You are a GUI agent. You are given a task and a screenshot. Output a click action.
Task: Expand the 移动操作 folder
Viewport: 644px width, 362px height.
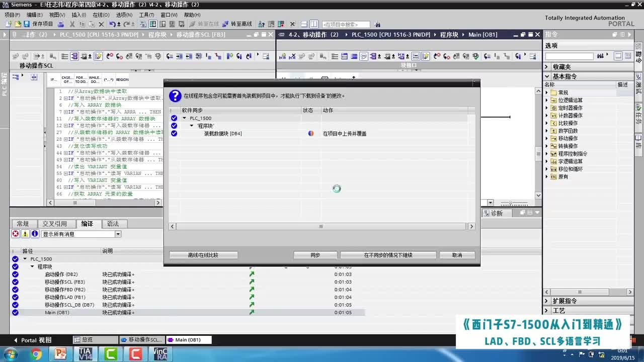tap(547, 138)
